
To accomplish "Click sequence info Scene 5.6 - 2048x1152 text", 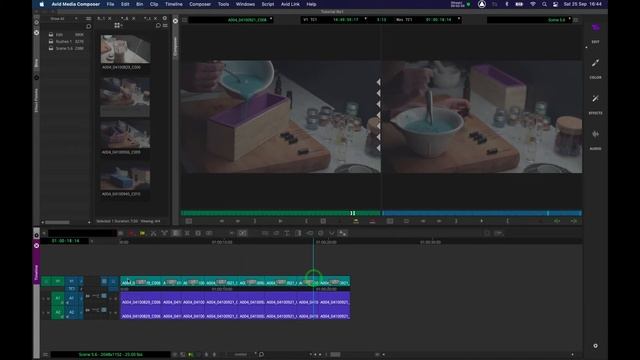I will [x=110, y=354].
